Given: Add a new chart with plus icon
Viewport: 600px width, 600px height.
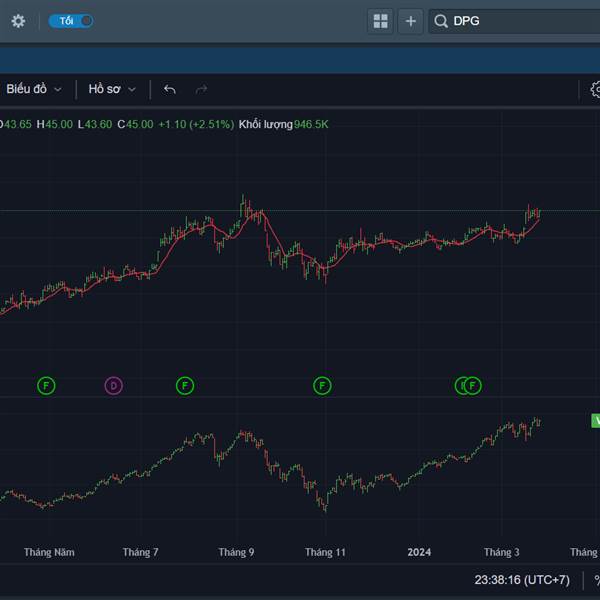Looking at the screenshot, I should pos(411,21).
